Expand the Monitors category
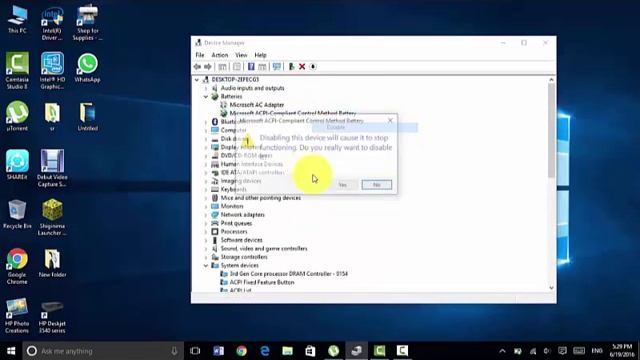Viewport: 640px width, 360px height. (x=206, y=207)
